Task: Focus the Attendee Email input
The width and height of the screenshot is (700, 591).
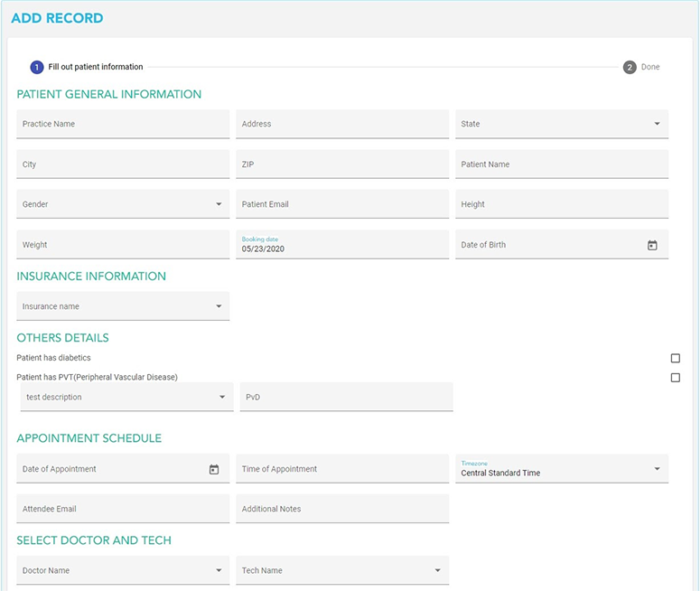Action: tap(123, 509)
